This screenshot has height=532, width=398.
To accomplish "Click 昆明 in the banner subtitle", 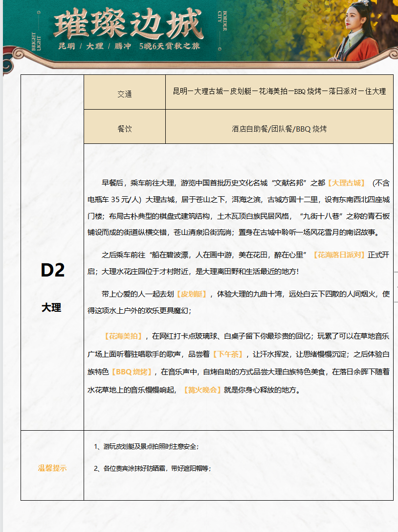I will point(66,46).
